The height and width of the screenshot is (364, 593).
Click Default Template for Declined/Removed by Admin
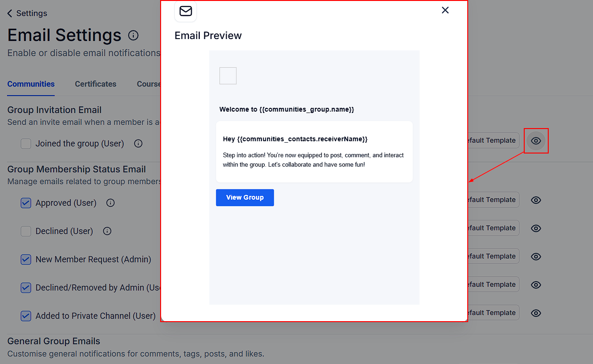493,284
